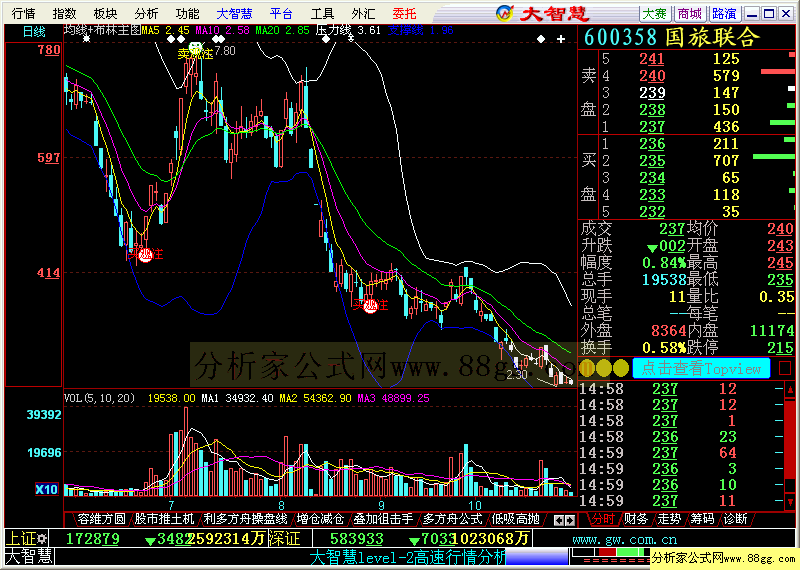Click the 压力线 3.61 indicator label
The width and height of the screenshot is (800, 570).
click(x=348, y=31)
